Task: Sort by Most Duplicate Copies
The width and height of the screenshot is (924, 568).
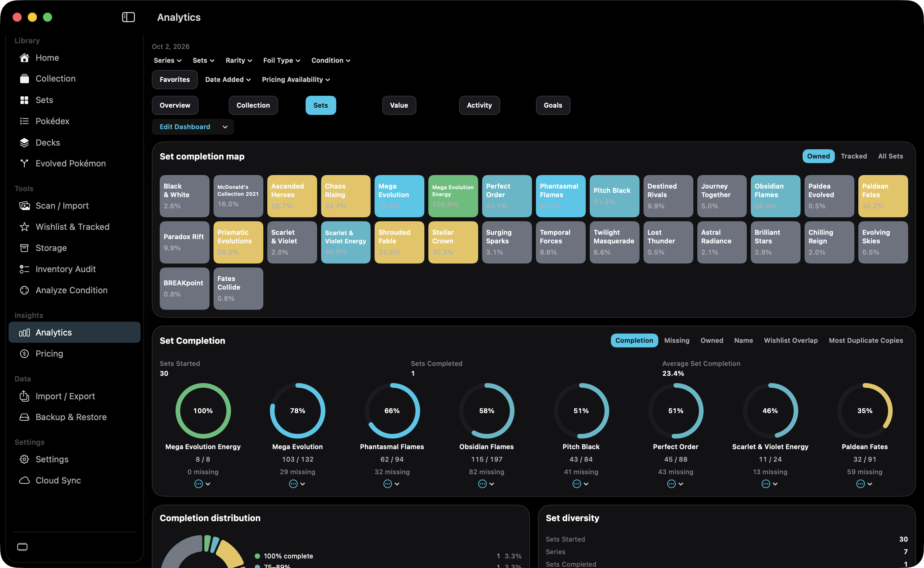Action: click(x=866, y=340)
